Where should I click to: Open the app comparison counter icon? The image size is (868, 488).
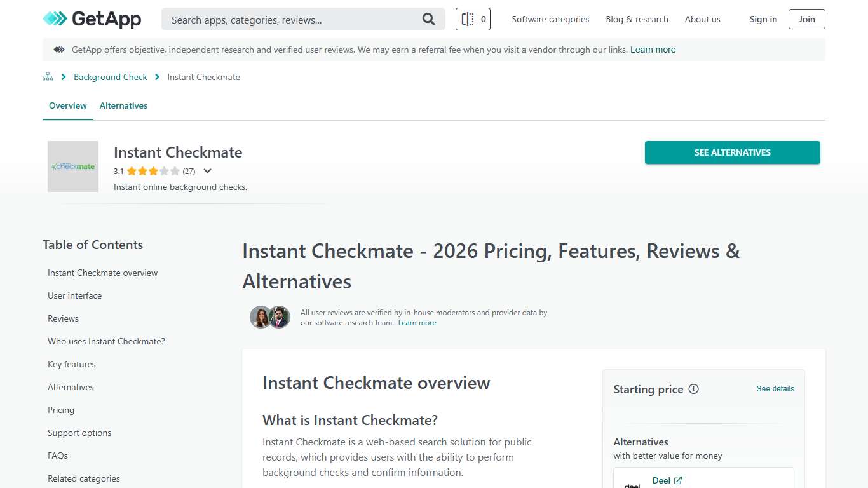[473, 19]
